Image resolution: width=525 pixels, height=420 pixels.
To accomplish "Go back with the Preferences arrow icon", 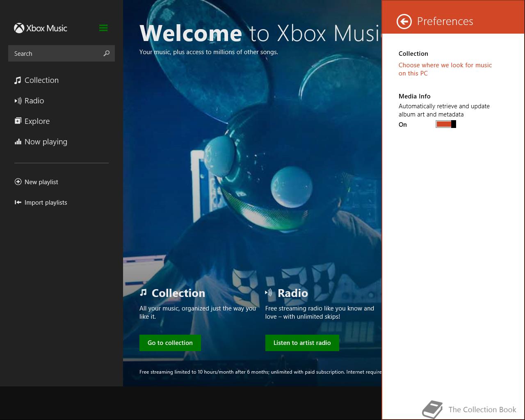I will pyautogui.click(x=404, y=21).
